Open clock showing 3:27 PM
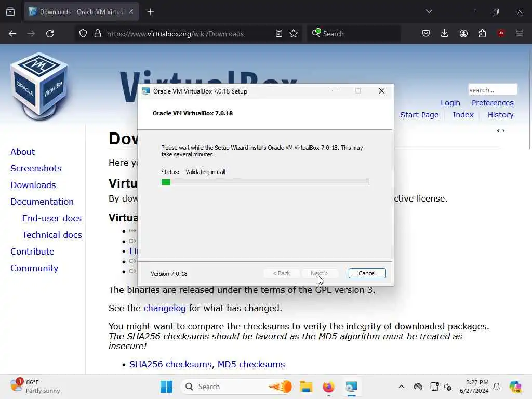Viewport: 532px width, 399px height. (474, 387)
